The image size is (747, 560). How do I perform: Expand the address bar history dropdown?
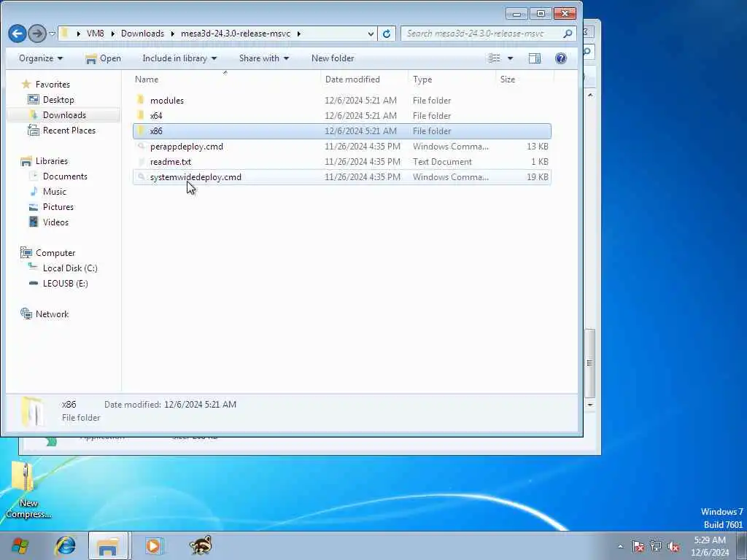371,34
